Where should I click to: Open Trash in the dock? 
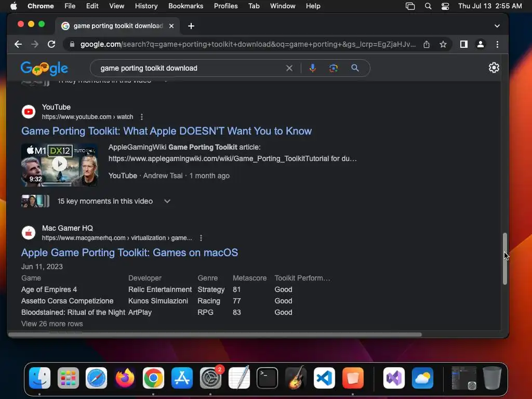tap(492, 378)
